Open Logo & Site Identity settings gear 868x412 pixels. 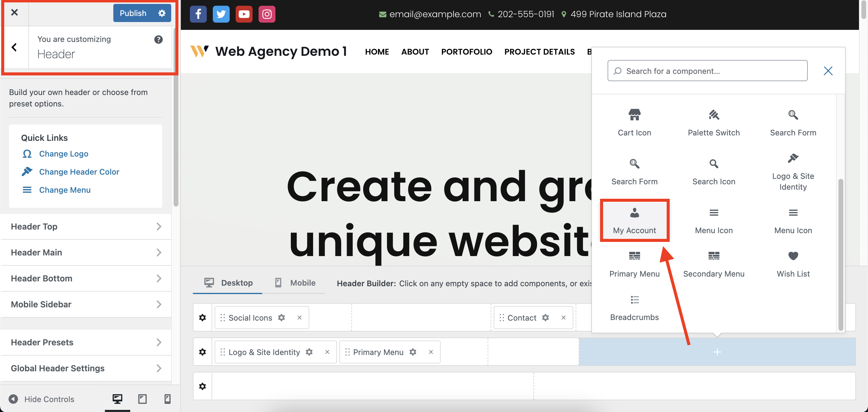click(x=309, y=352)
